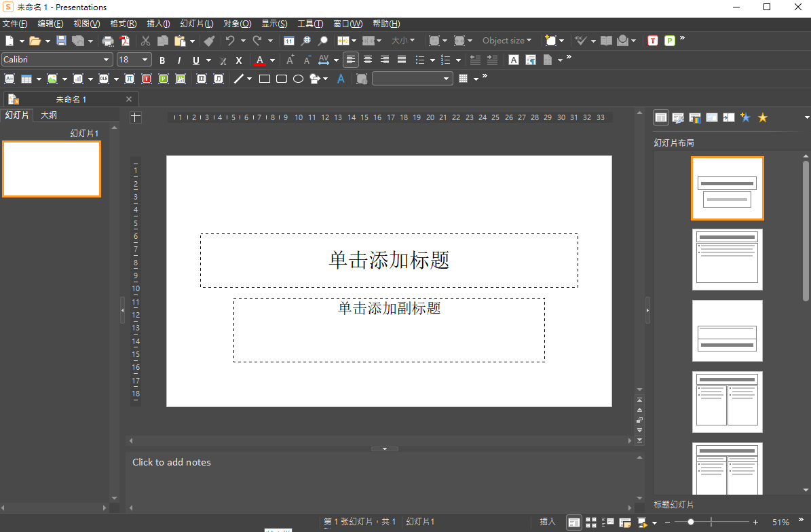
Task: Switch to the 大纲 outline tab
Action: [x=49, y=115]
